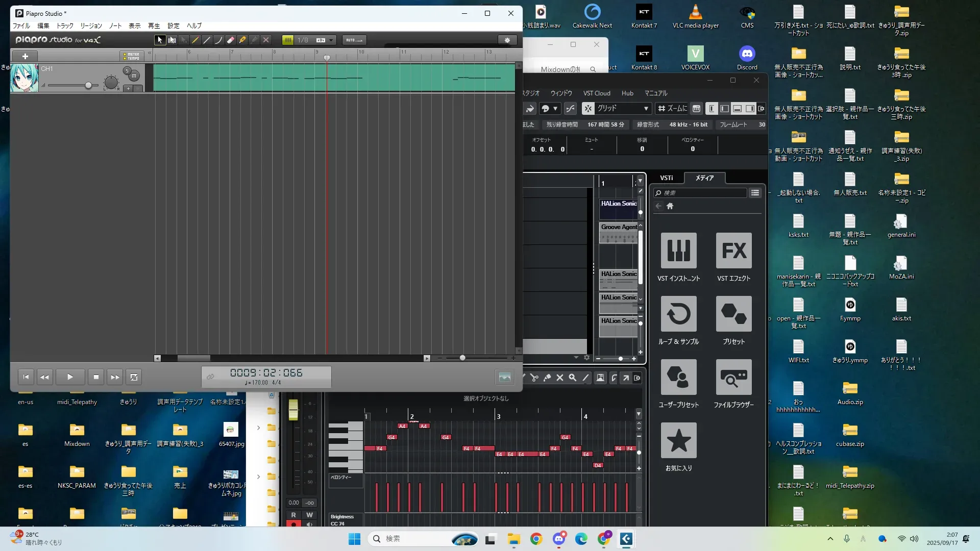Image resolution: width=980 pixels, height=551 pixels.
Task: Adjust the CH1 volume slider
Action: click(88, 85)
